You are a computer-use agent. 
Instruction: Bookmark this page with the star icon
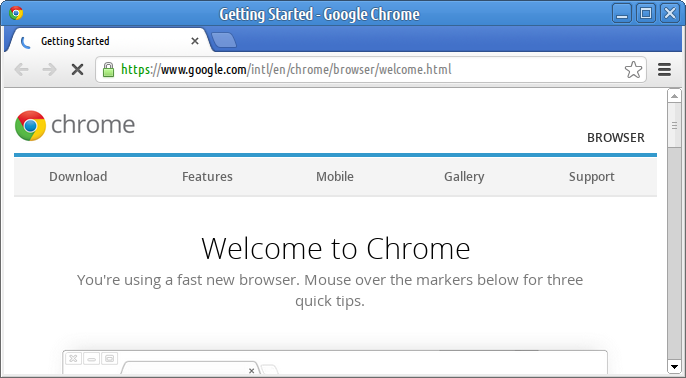(633, 70)
